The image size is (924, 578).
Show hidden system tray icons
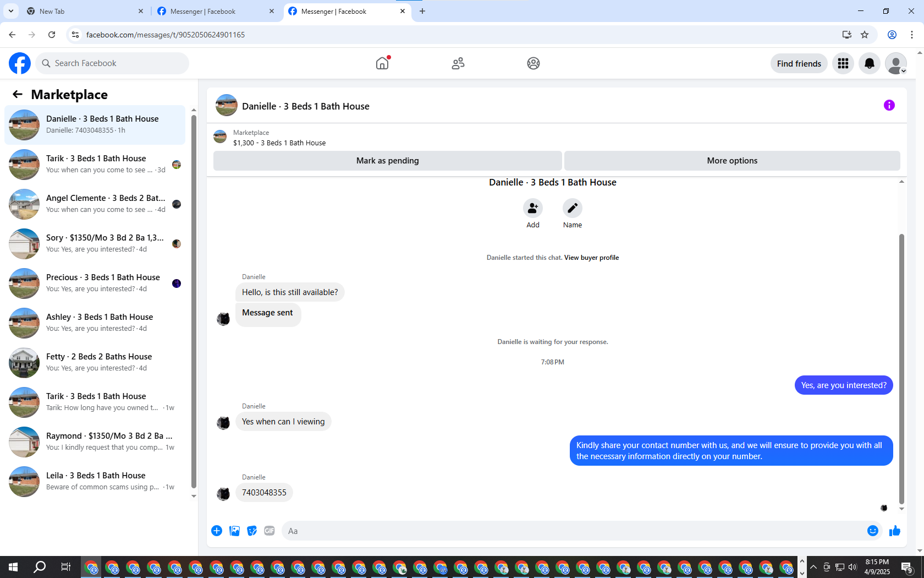(x=813, y=567)
